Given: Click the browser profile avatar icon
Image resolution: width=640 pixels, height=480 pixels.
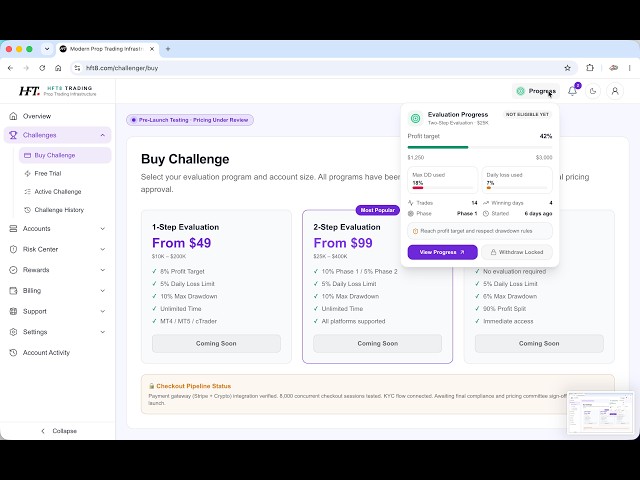Looking at the screenshot, I should [x=613, y=68].
